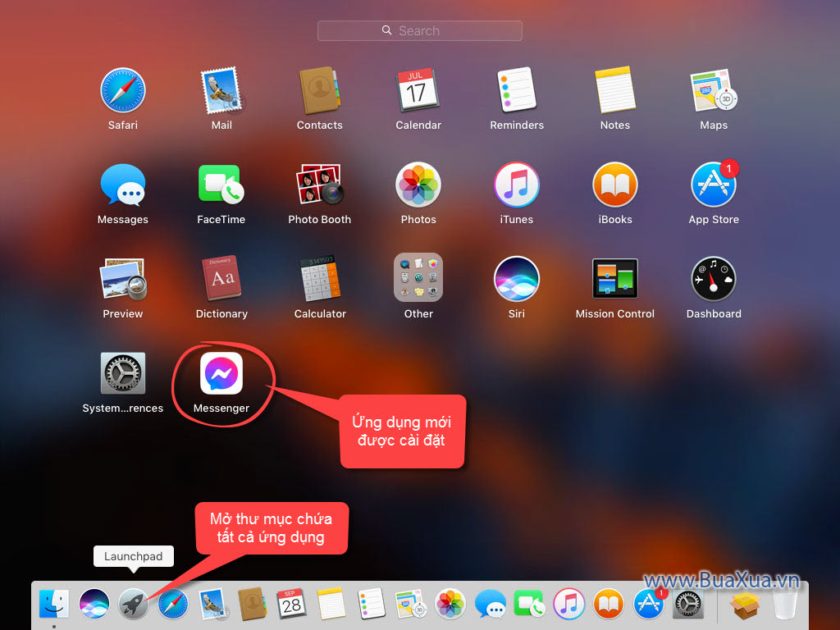Launch FaceTime from Launchpad
840x630 pixels.
pos(221,185)
